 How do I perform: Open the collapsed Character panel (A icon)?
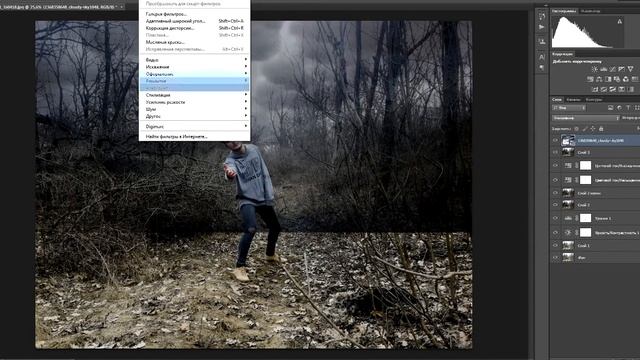[x=542, y=57]
